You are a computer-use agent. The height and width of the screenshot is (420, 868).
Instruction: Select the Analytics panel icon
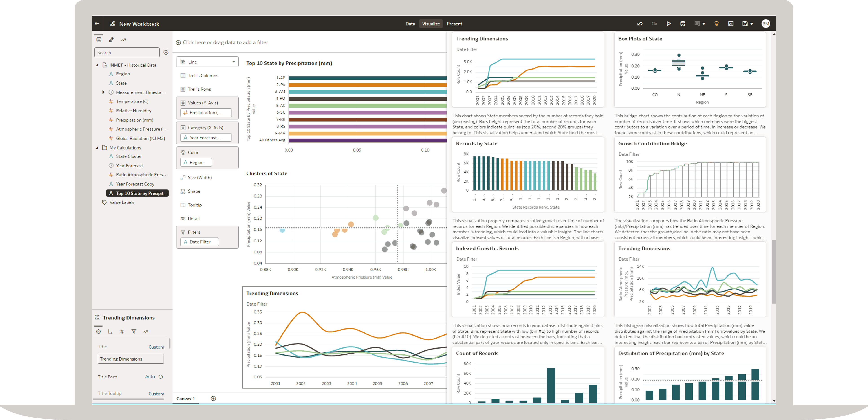123,40
